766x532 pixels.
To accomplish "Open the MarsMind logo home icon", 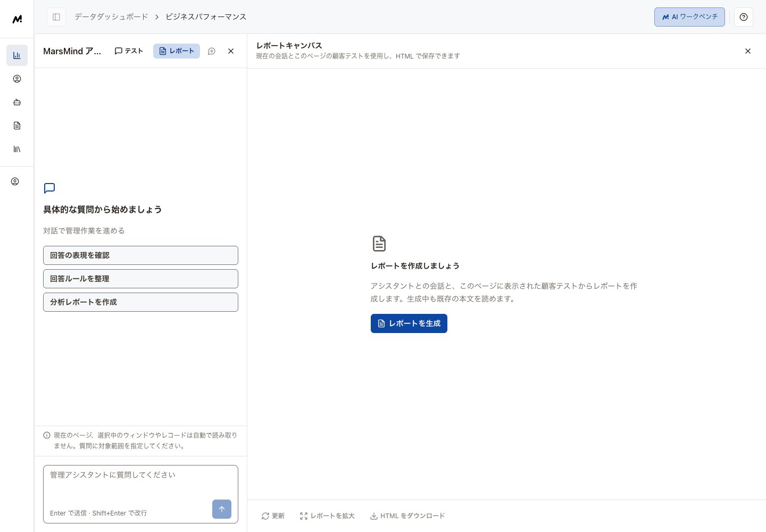I will 17,19.
